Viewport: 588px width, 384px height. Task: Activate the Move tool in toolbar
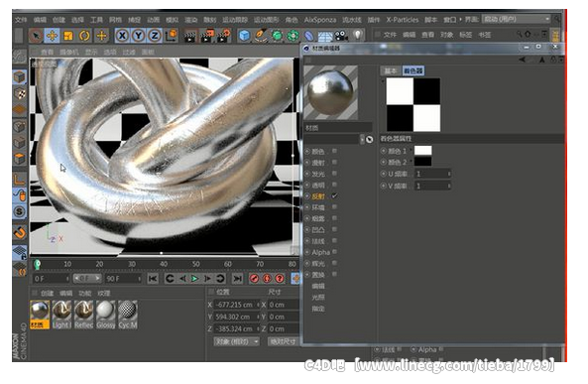[x=53, y=36]
